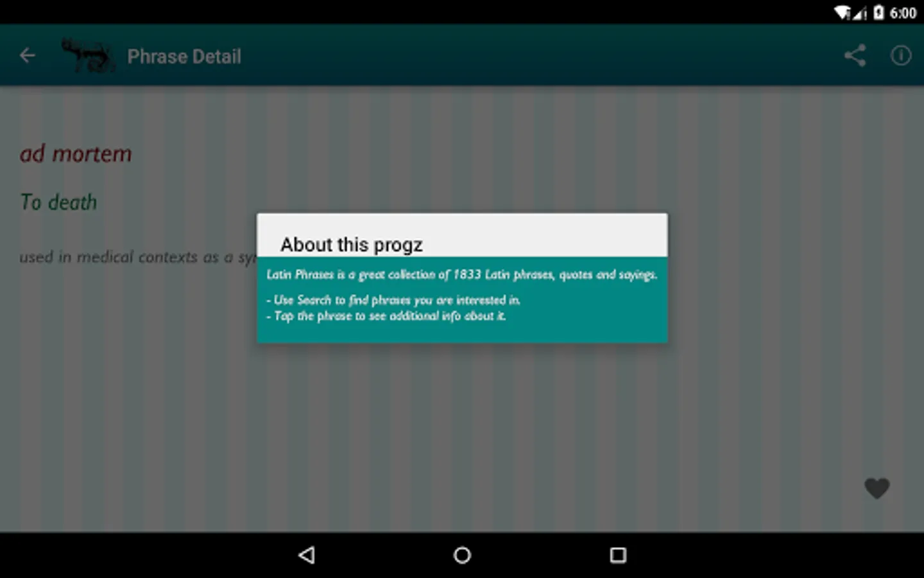The height and width of the screenshot is (578, 924).
Task: Tap the '1833 Latin phrases' description line
Action: [x=462, y=275]
